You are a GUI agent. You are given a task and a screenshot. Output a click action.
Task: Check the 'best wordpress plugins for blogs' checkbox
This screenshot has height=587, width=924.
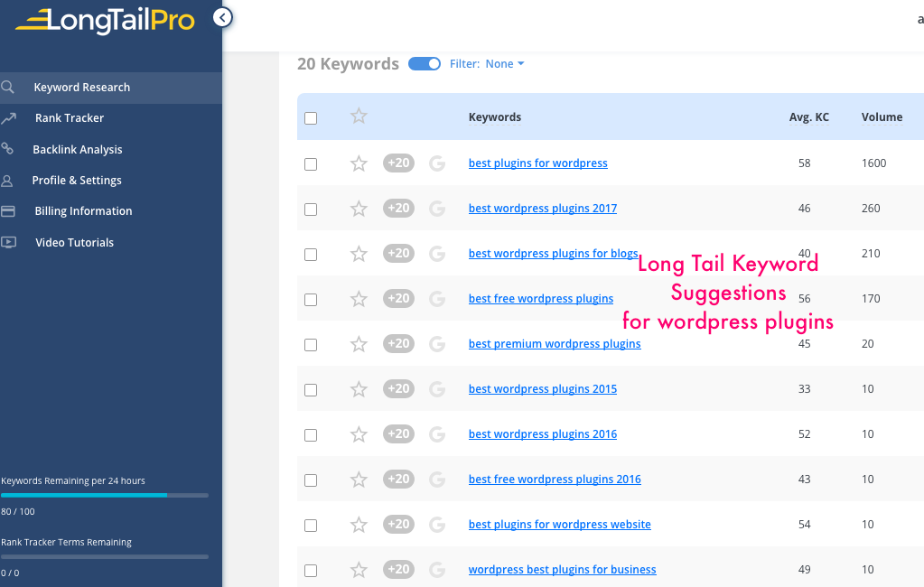tap(311, 255)
